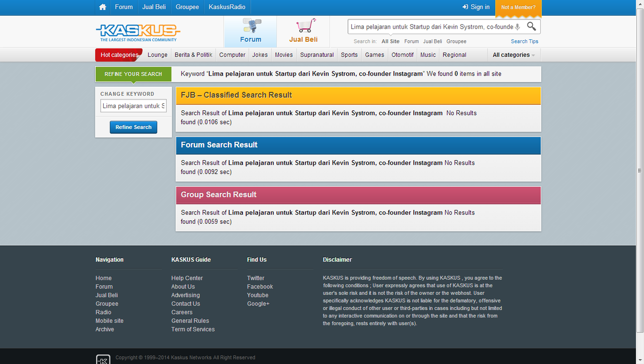Open the Computer category
644x364 pixels.
coord(232,55)
